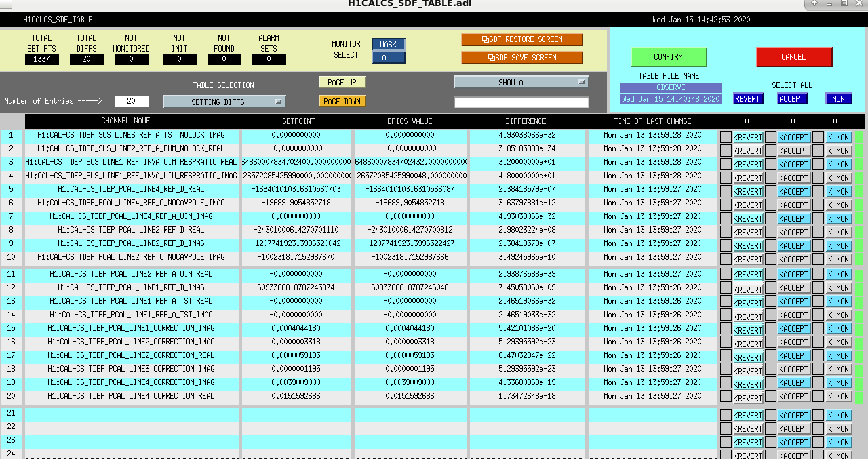This screenshot has width=868, height=459.
Task: Click setpoint value 0.0151592686 in row 20
Action: click(297, 395)
